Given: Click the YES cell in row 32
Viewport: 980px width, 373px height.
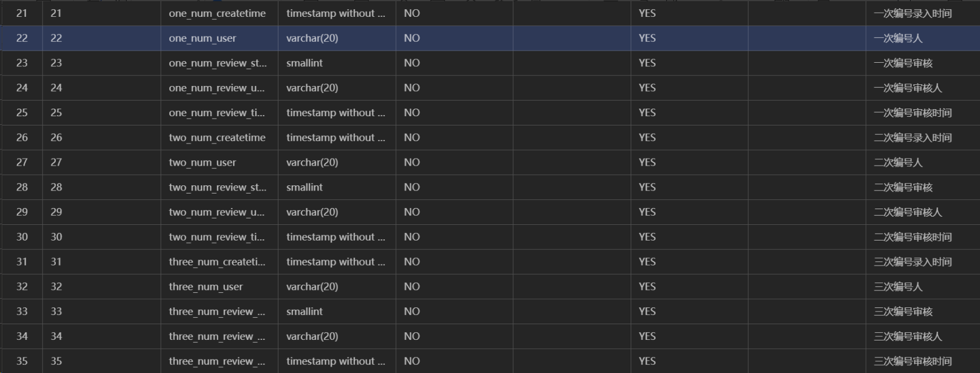Looking at the screenshot, I should 689,287.
